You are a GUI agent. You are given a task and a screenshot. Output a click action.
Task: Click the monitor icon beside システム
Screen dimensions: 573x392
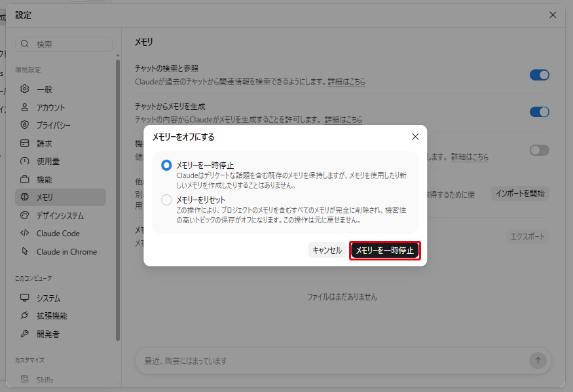click(x=24, y=298)
